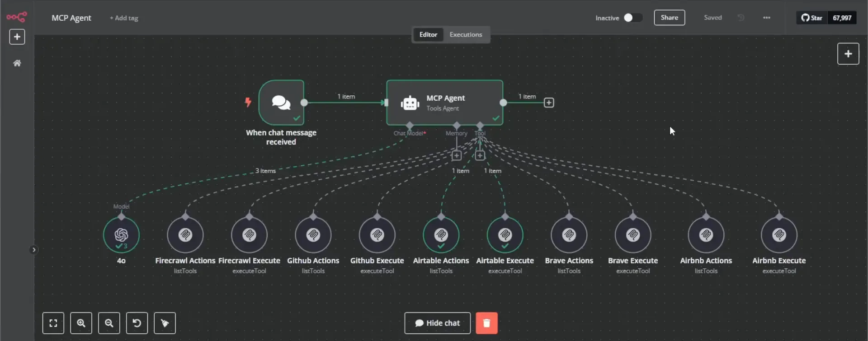Click the GitHub Star button
Screen dimensions: 868x341
pos(812,18)
